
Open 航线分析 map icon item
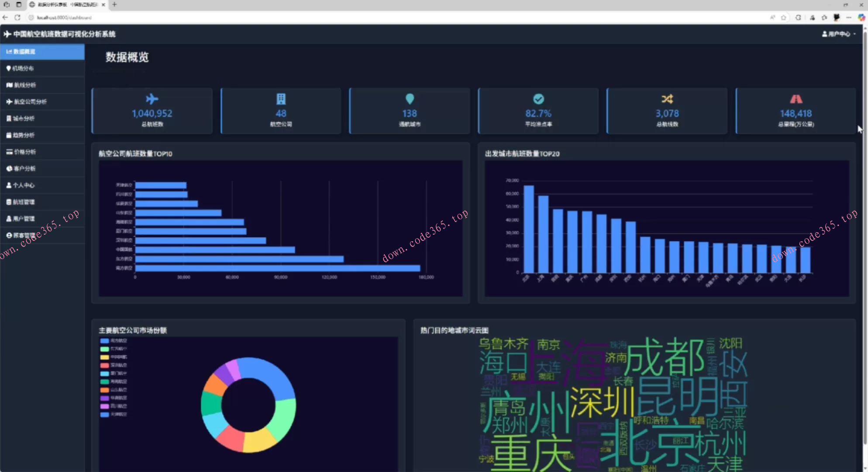click(24, 85)
